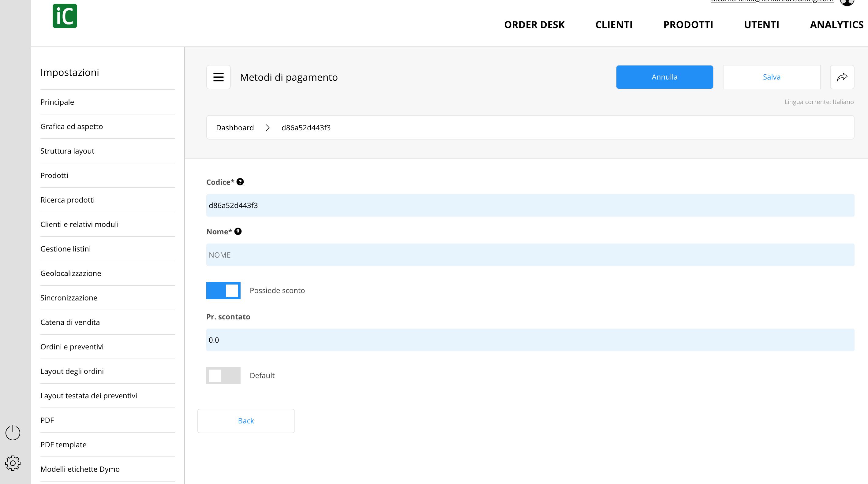
Task: Focus the Nome input field
Action: [530, 255]
